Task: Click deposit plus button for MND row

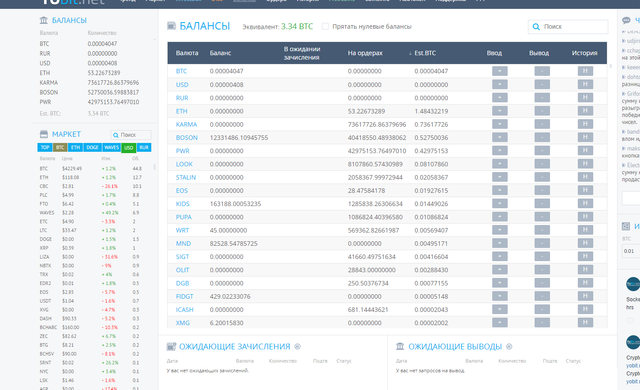Action: click(x=500, y=243)
